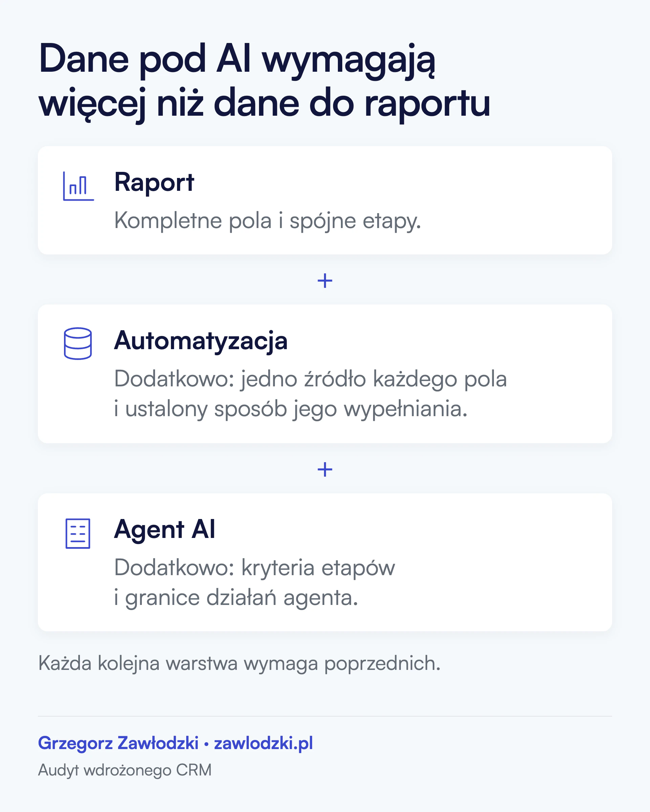The height and width of the screenshot is (812, 650).
Task: Click the title line 'Dane pod AI wymagają'
Action: click(237, 61)
